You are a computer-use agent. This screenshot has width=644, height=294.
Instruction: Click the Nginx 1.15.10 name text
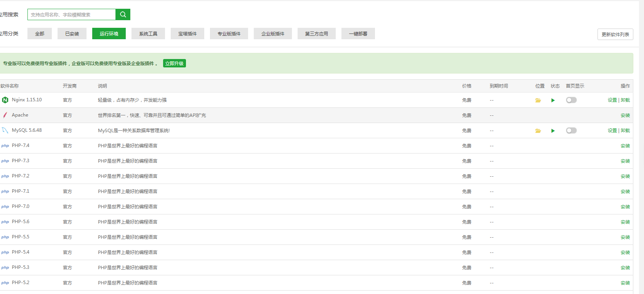[27, 100]
